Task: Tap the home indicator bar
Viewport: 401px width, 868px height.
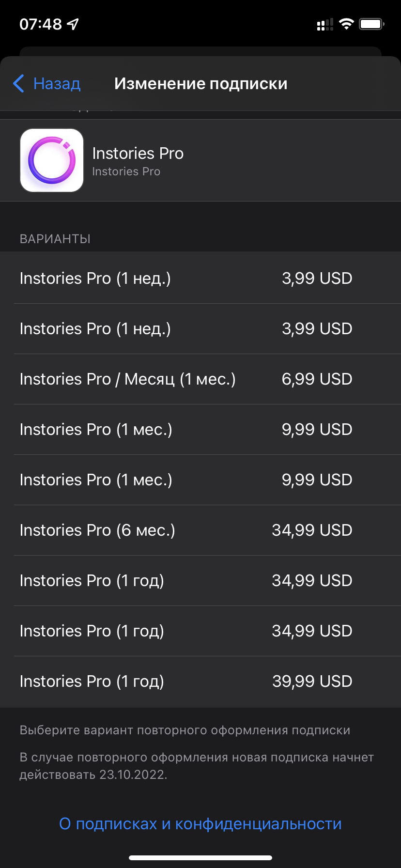Action: (200, 858)
